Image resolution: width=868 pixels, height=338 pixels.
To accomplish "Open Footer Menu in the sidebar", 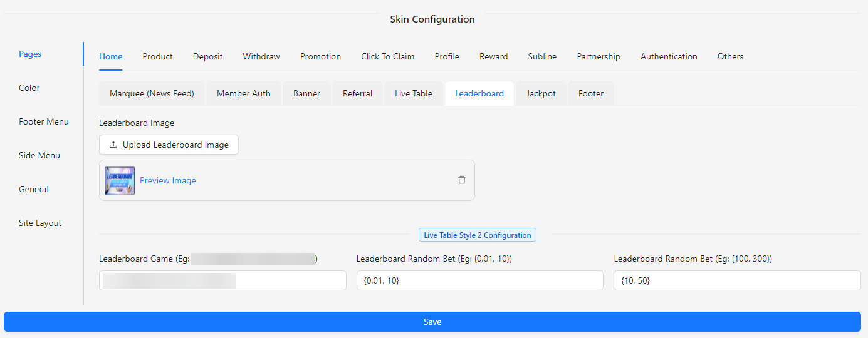I will 44,121.
